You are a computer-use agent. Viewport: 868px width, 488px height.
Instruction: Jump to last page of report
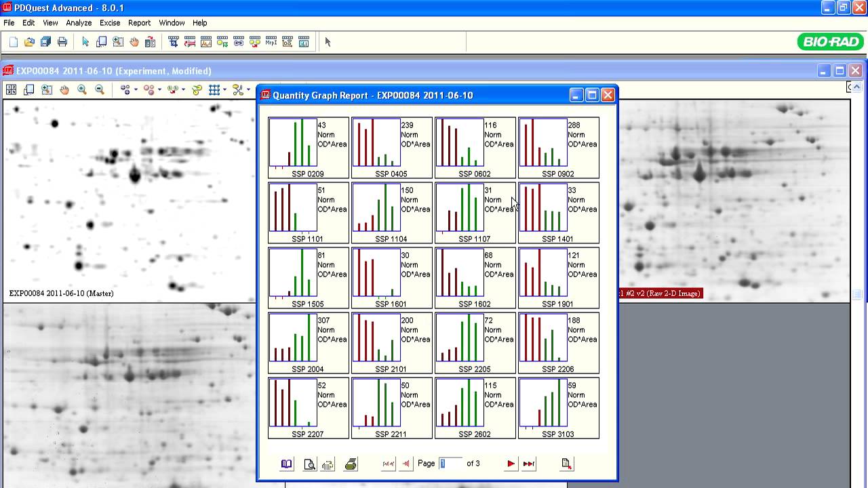pyautogui.click(x=529, y=464)
